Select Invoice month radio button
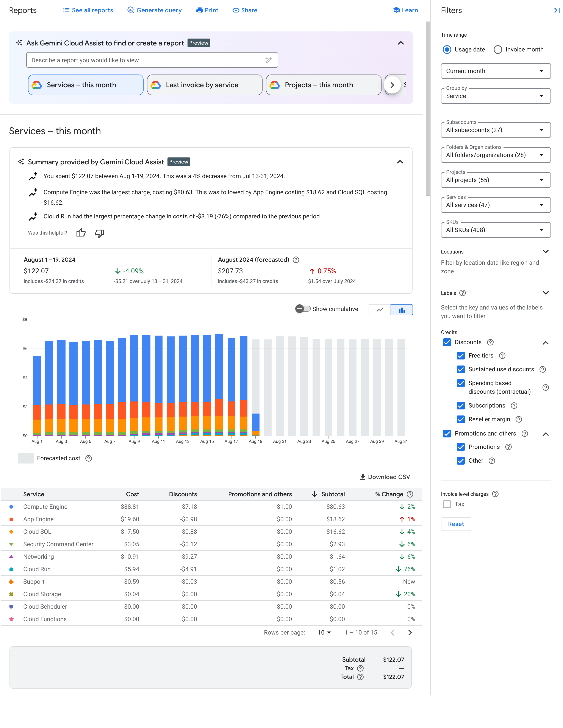 pos(497,49)
